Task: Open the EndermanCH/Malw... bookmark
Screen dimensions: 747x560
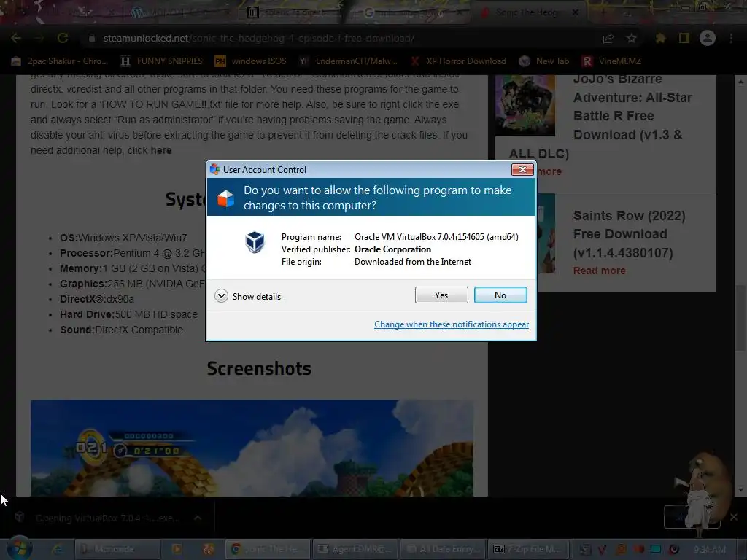Action: pyautogui.click(x=348, y=61)
